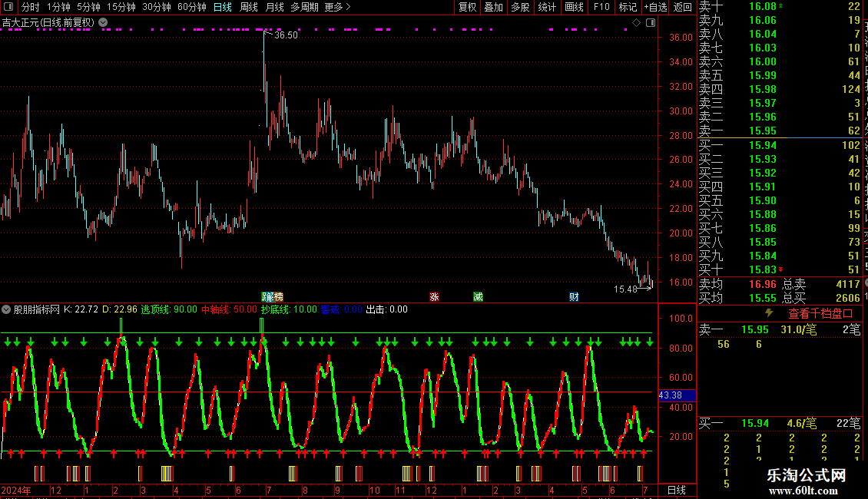Switch to 分时 intraday chart
Screen dimensions: 868x499
(31, 7)
